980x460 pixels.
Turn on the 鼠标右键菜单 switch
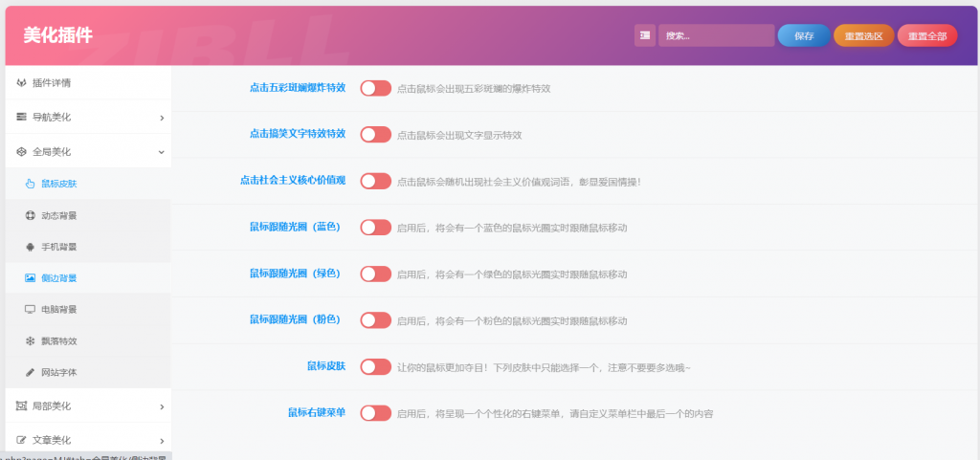point(375,413)
